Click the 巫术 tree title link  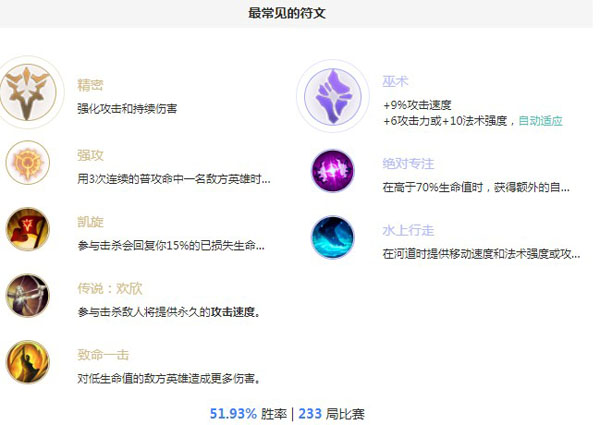click(395, 81)
